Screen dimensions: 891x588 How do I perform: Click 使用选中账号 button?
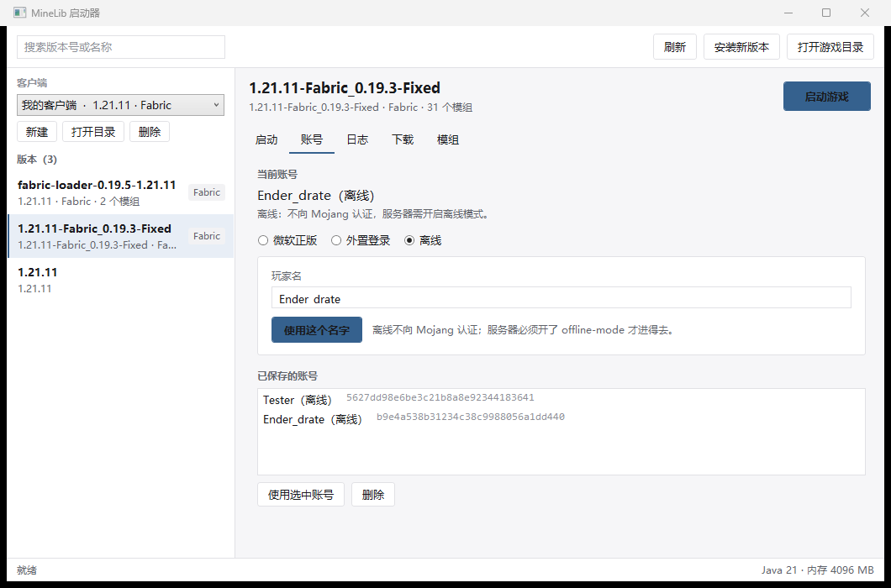[x=301, y=495]
